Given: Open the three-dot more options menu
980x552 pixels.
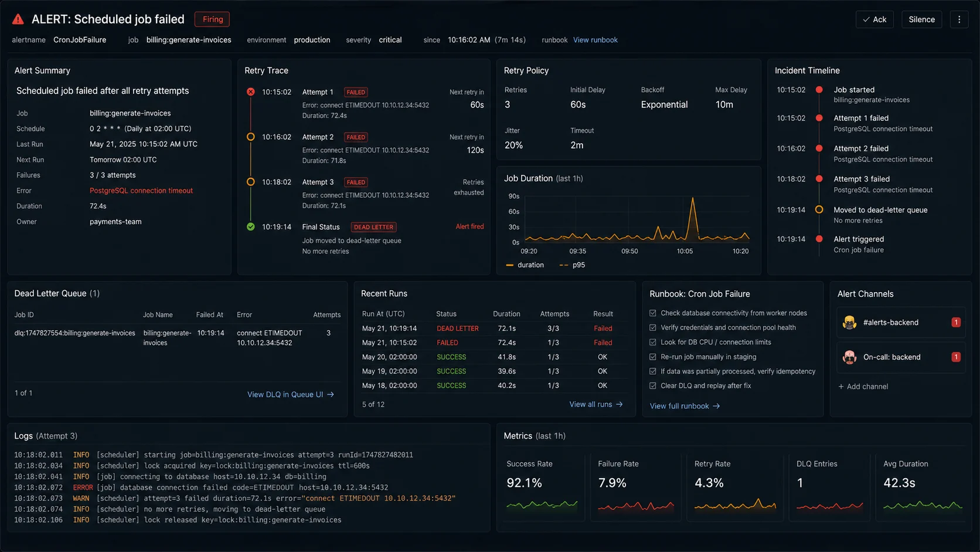Looking at the screenshot, I should [x=959, y=19].
